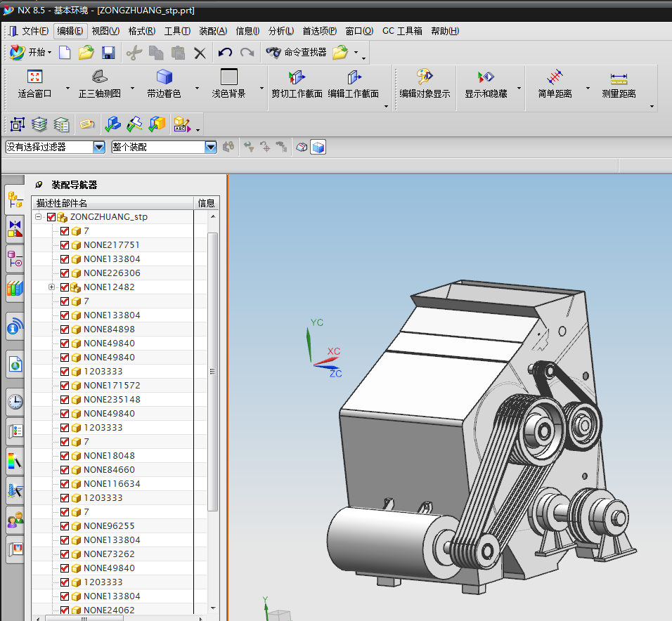Select the NONE171572 component in tree

(112, 386)
